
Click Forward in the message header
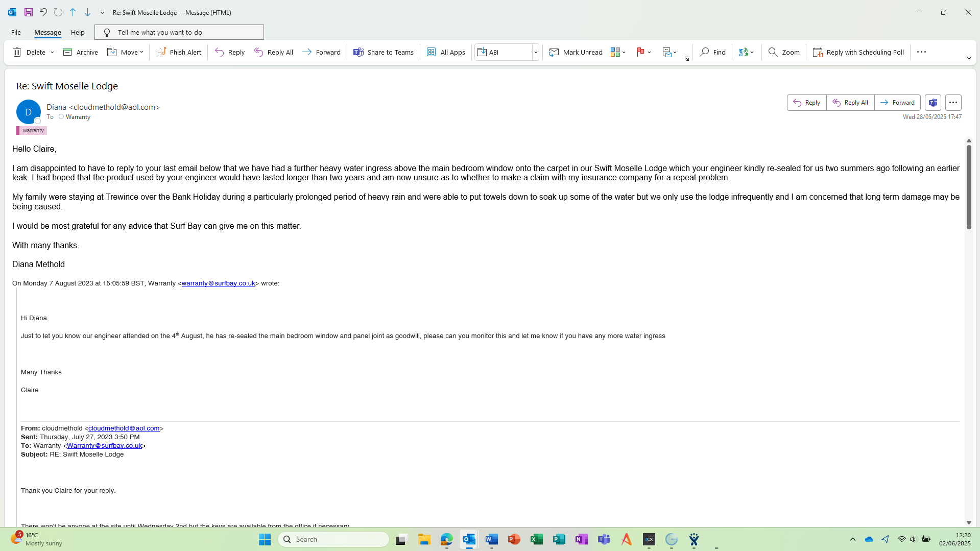898,103
